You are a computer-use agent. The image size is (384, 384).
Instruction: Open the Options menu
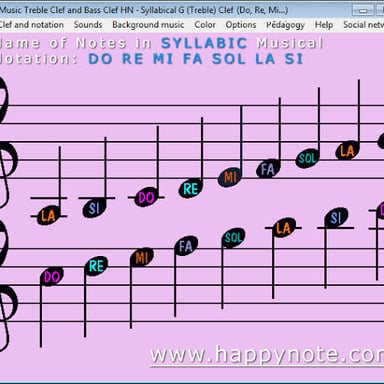(x=241, y=25)
